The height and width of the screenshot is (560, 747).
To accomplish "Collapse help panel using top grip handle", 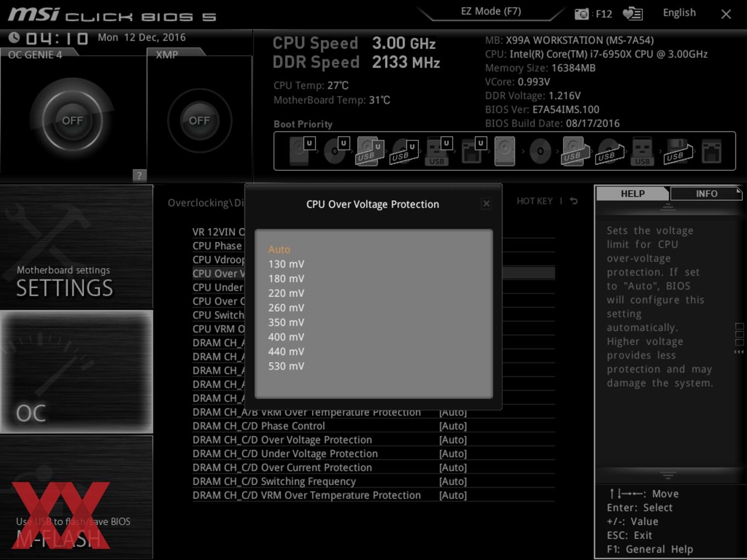I will [x=668, y=207].
